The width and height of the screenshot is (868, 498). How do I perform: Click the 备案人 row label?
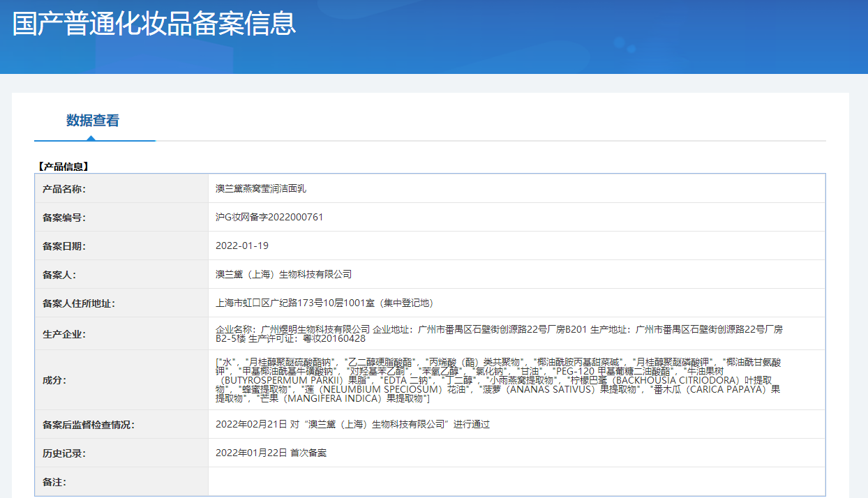coord(59,275)
